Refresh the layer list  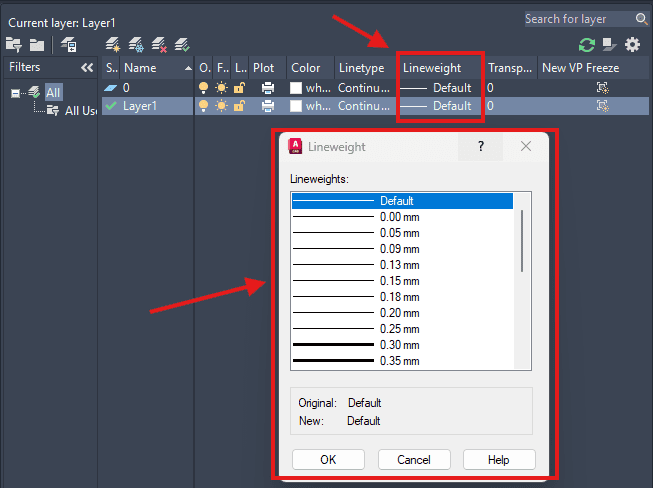pos(587,44)
